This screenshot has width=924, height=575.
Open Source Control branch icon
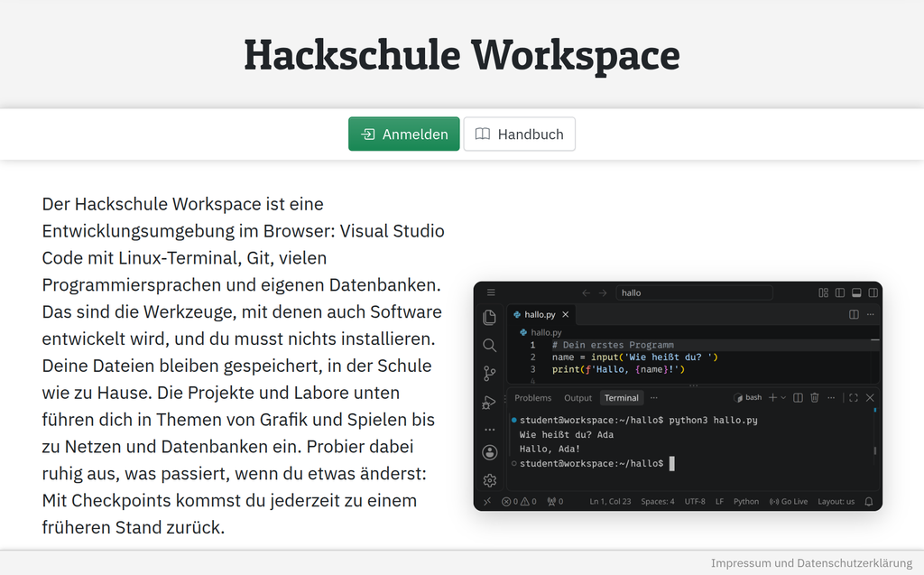[x=490, y=374]
